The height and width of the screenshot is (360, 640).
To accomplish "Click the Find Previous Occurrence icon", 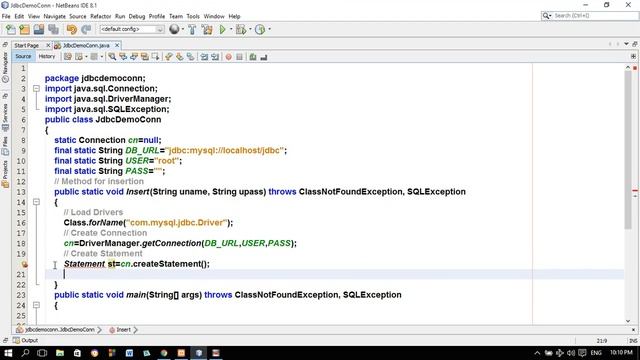I will coord(123,57).
